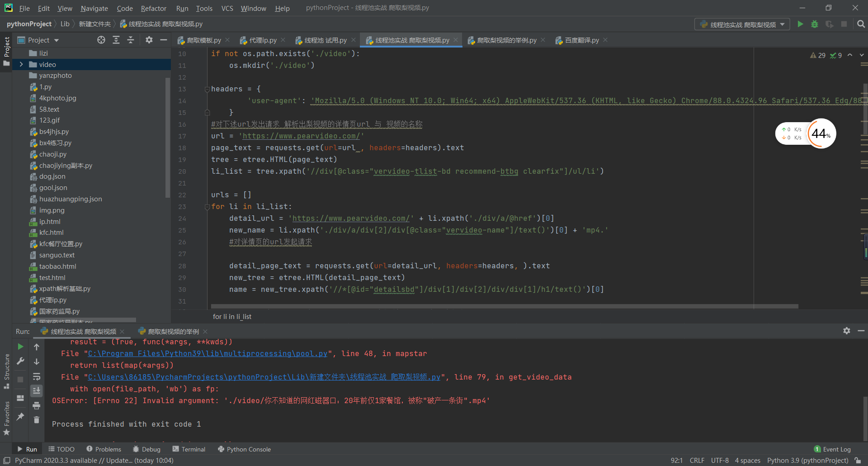Viewport: 868px width, 466px height.
Task: Switch to 爬取模板.py editor tab
Action: 204,40
